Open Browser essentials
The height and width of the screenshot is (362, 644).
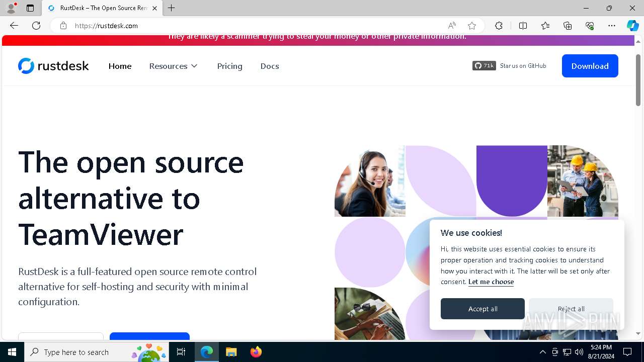click(590, 26)
